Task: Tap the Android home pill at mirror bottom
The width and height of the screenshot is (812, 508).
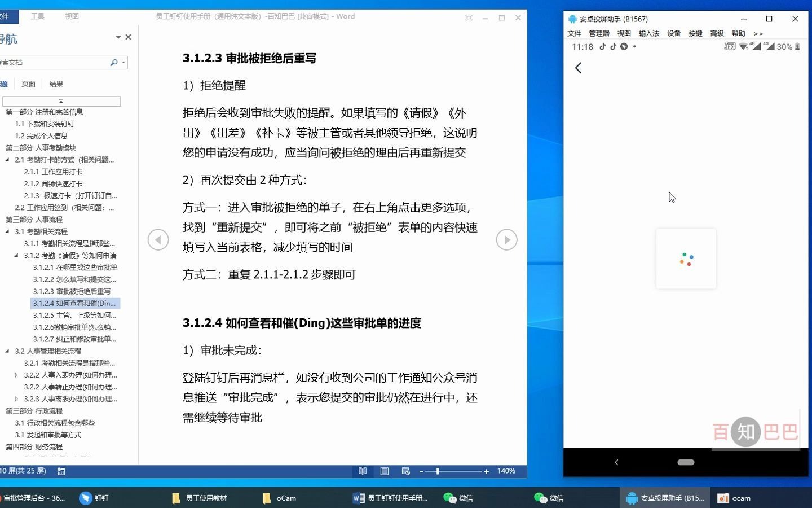Action: [x=686, y=462]
